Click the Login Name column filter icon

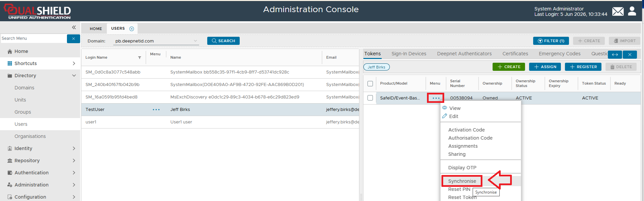[x=140, y=58]
